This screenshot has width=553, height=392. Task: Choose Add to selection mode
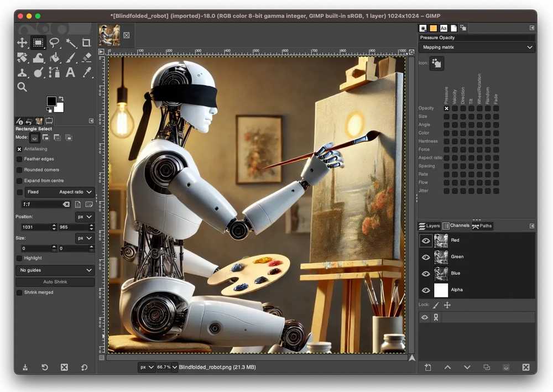[x=46, y=138]
